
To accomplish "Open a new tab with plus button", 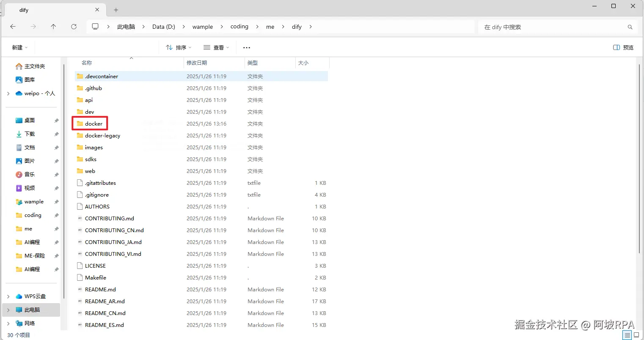I will (x=116, y=10).
